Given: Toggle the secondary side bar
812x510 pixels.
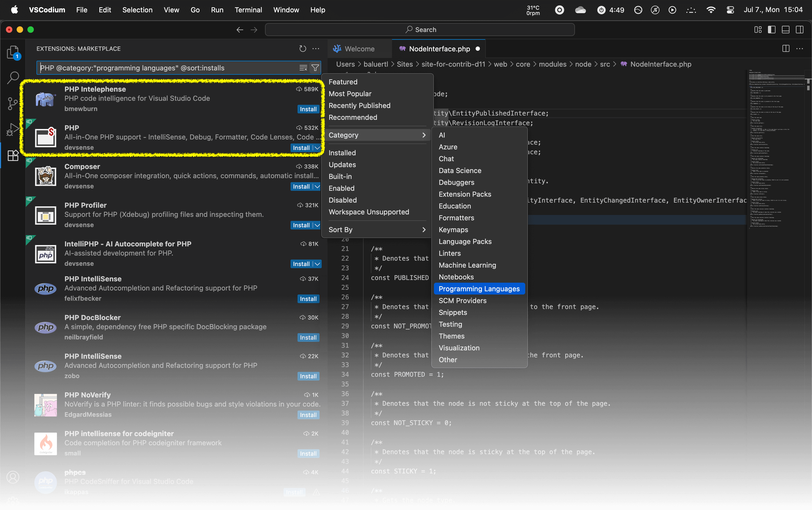Looking at the screenshot, I should 799,30.
